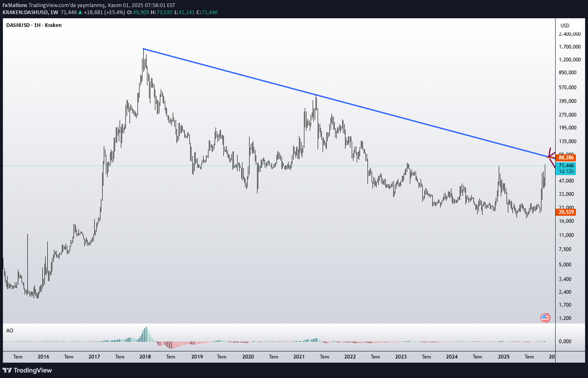Click the 2.400,000 level on price scale

pos(570,34)
